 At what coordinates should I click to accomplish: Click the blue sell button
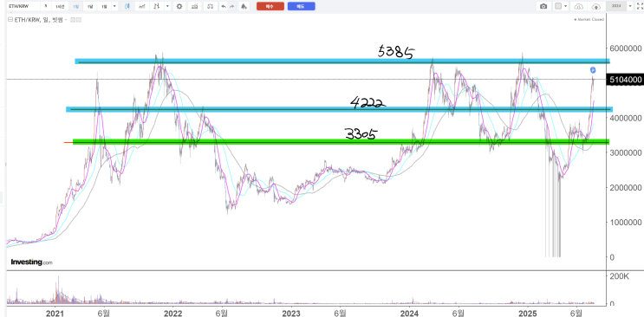click(x=302, y=6)
